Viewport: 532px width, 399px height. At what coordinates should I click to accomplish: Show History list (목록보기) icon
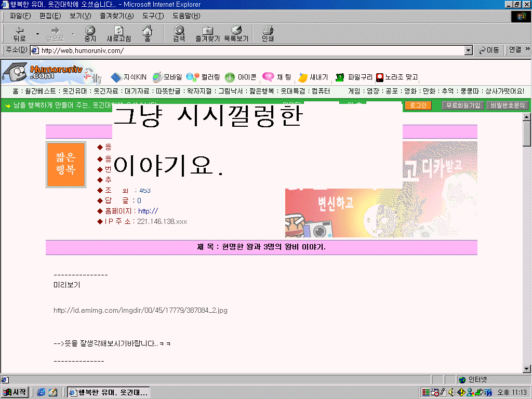coord(236,34)
